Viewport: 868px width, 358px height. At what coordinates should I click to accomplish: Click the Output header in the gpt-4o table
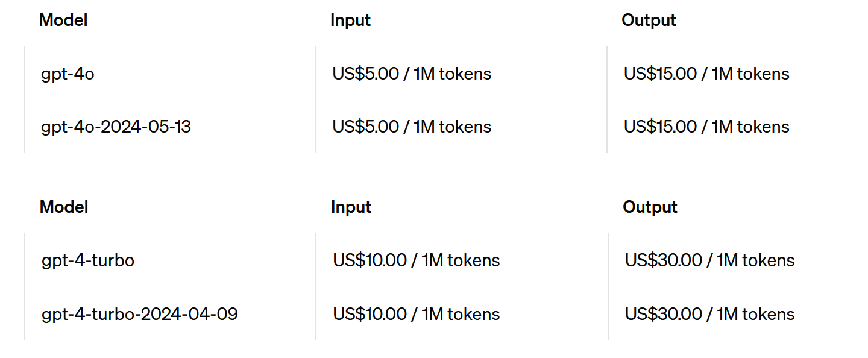[649, 20]
